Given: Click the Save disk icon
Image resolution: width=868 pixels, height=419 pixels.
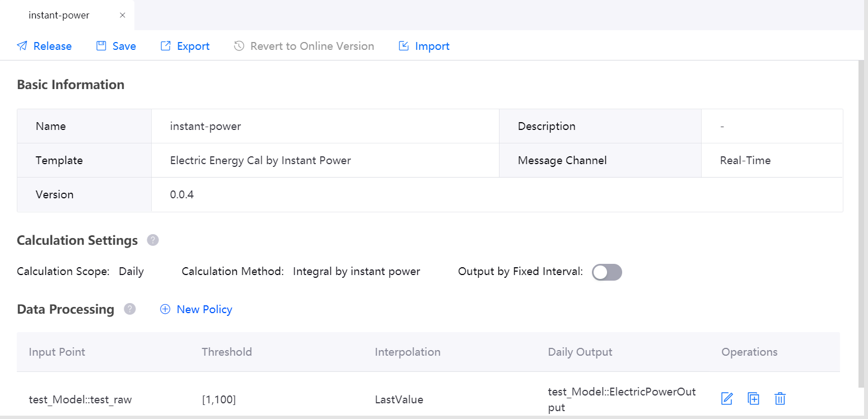Looking at the screenshot, I should [x=101, y=46].
